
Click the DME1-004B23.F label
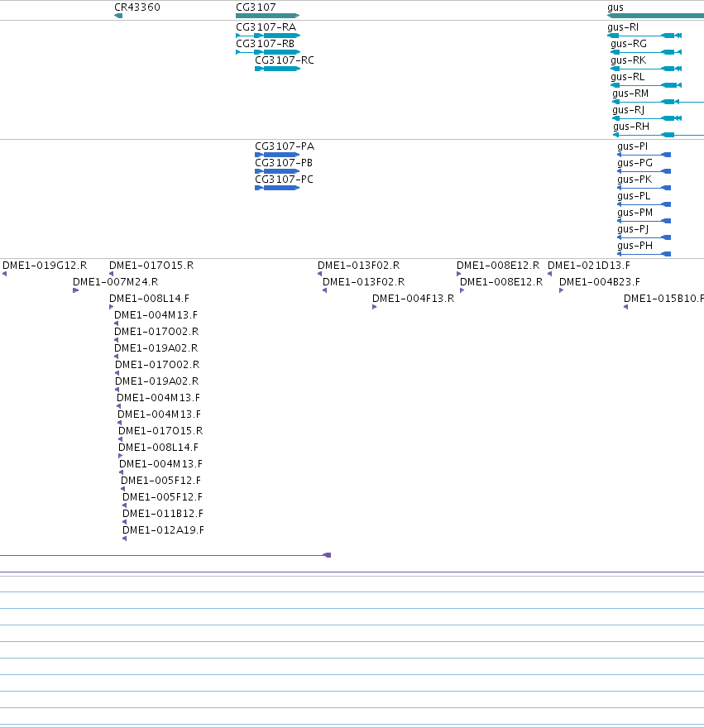pos(600,282)
